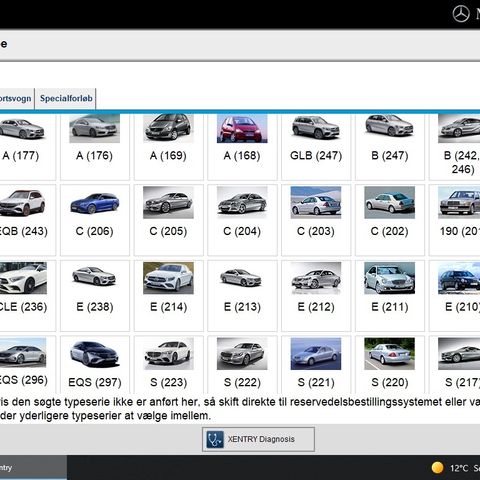Viewport: 480px width, 480px height.
Task: Pick the S (222) model series
Action: 242,364
